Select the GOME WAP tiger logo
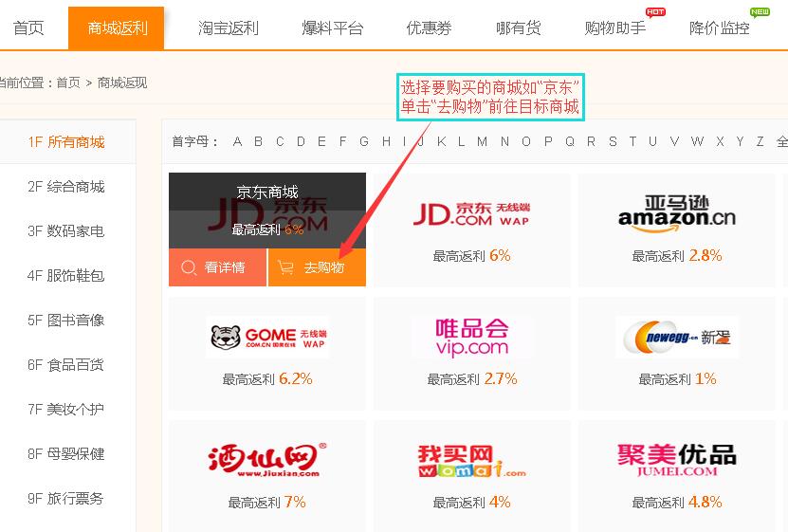 267,337
